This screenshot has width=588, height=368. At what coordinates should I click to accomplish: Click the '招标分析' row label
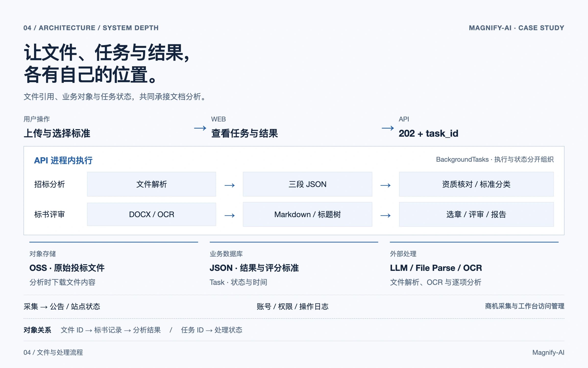click(x=49, y=184)
